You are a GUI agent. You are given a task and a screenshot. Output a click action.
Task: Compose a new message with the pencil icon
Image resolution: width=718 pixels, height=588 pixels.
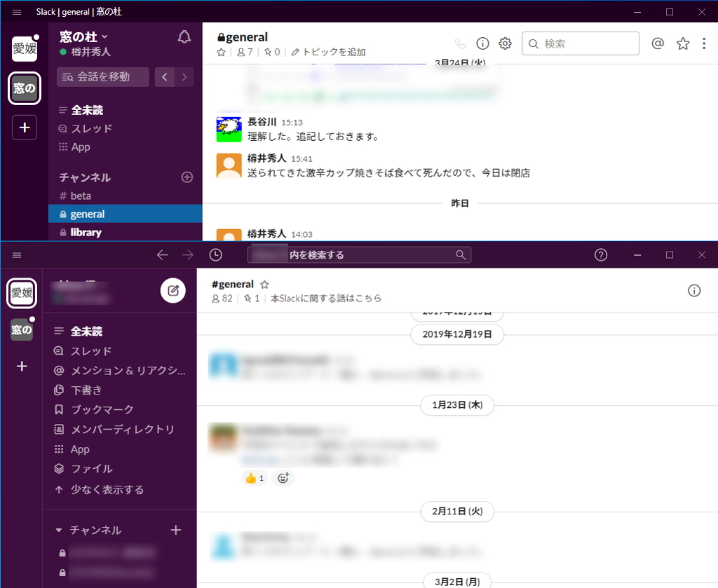pos(172,290)
